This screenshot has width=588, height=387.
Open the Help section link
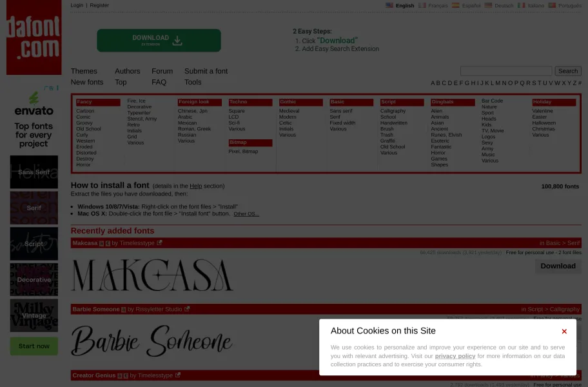click(196, 186)
